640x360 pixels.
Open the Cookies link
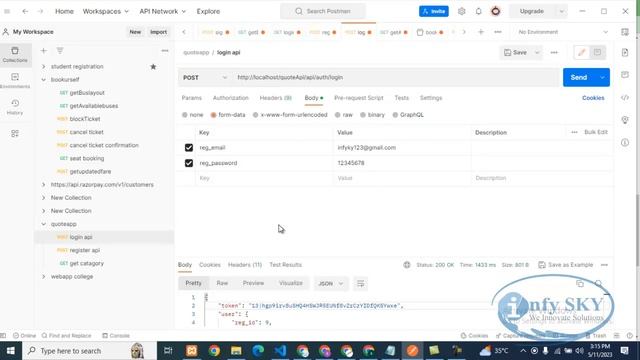pyautogui.click(x=593, y=98)
